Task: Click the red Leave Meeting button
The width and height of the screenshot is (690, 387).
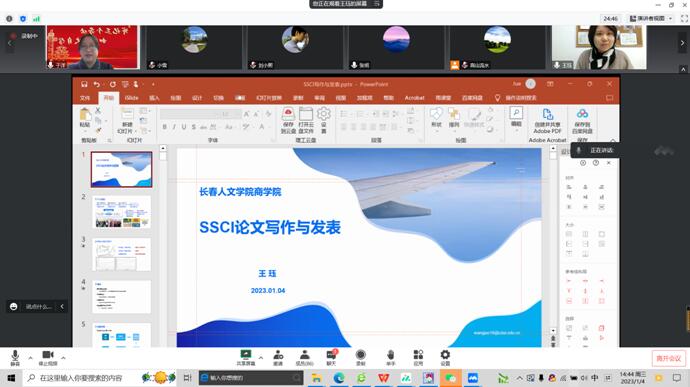Action: click(668, 358)
